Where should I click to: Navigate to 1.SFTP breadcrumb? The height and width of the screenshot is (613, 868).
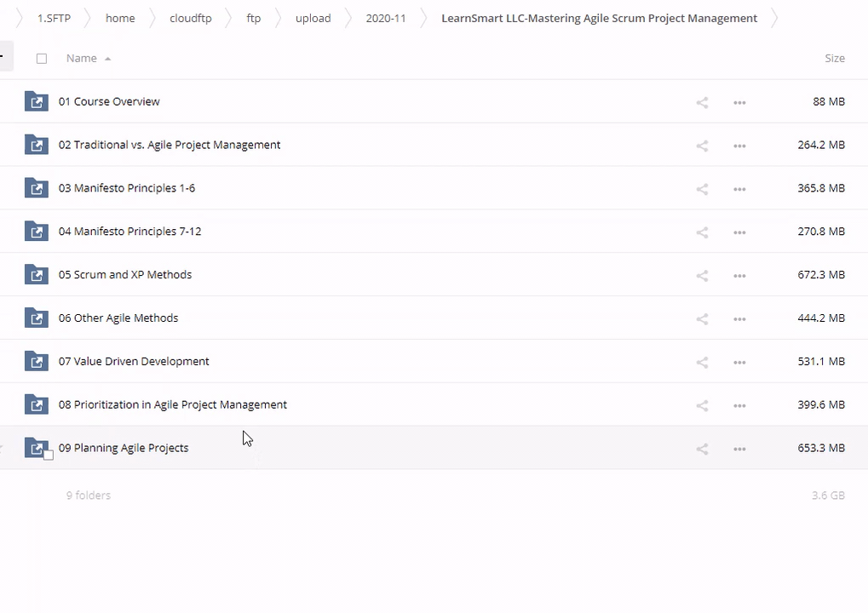tap(54, 18)
